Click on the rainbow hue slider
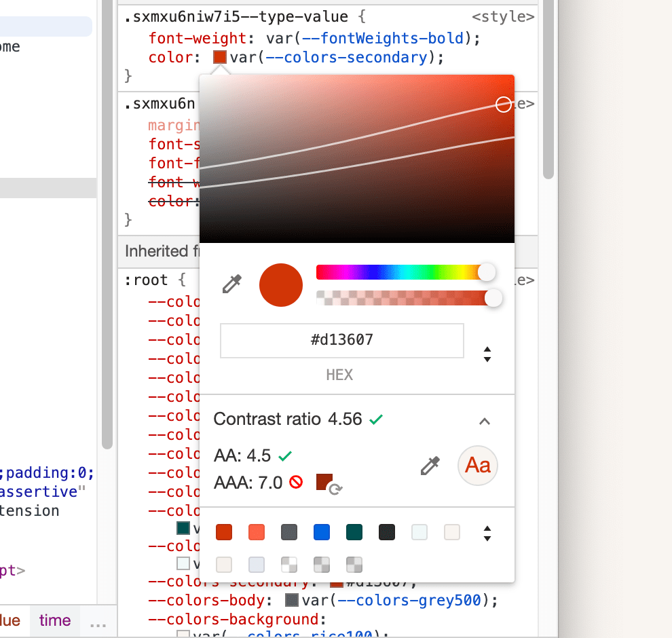The width and height of the screenshot is (672, 638). point(394,271)
